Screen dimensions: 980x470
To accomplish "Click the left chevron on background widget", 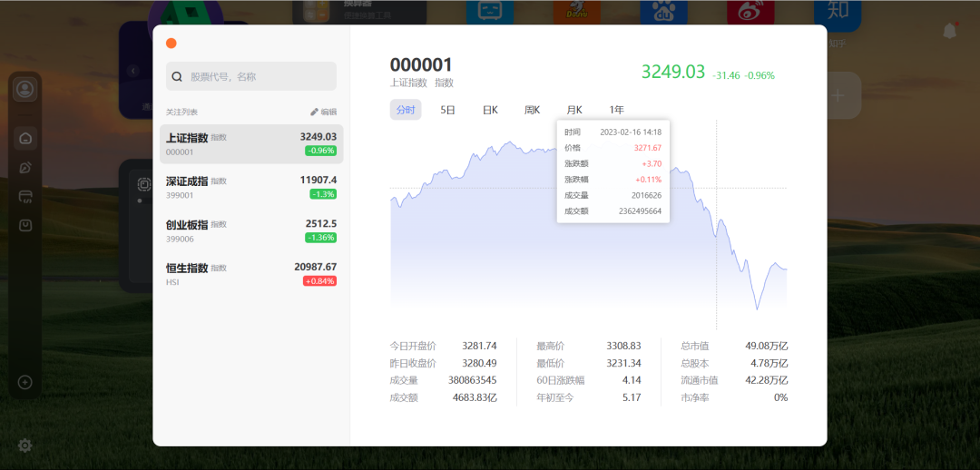I will [x=133, y=71].
